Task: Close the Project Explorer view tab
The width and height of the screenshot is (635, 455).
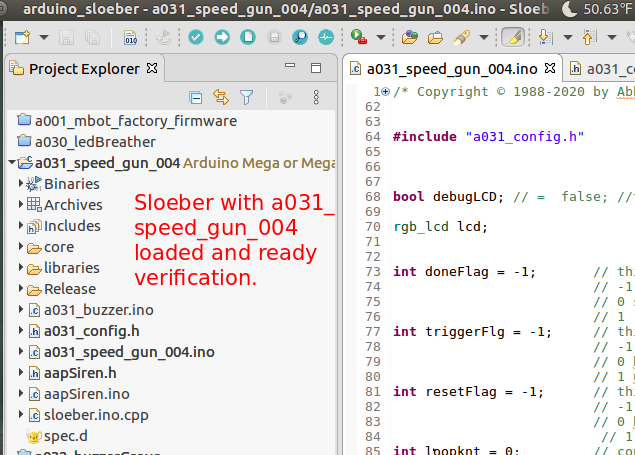Action: [152, 69]
